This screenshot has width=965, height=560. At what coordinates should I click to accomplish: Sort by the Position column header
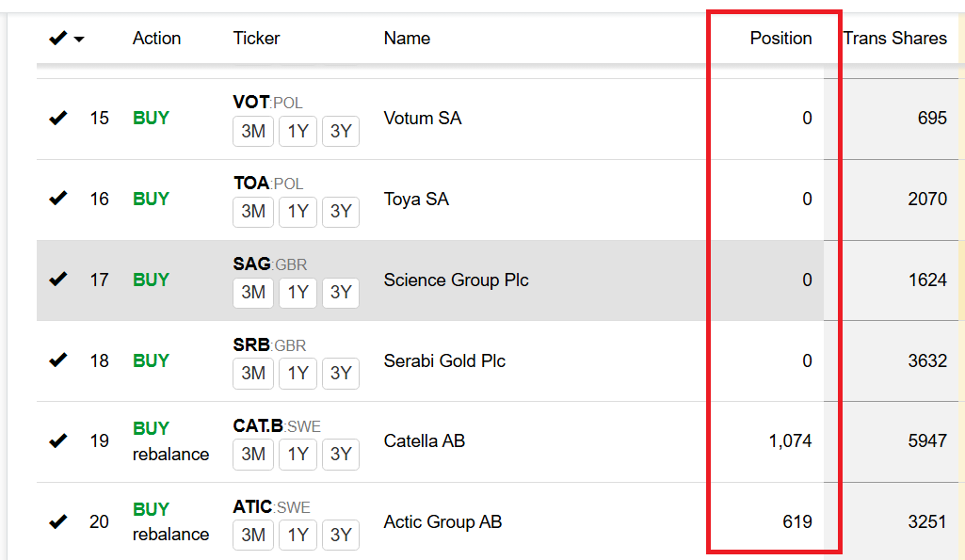780,39
